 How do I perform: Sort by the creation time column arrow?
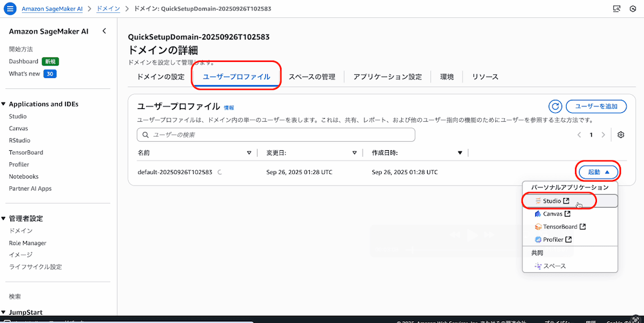coord(460,153)
